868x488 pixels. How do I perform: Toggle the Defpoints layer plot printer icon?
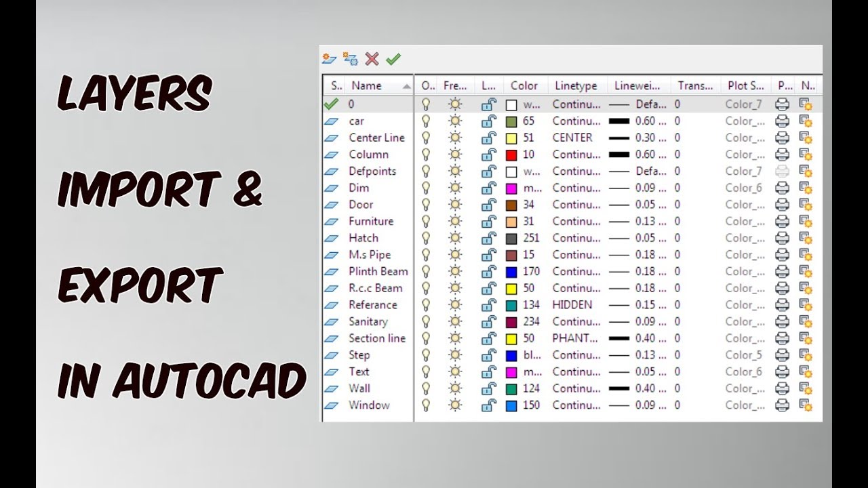782,171
